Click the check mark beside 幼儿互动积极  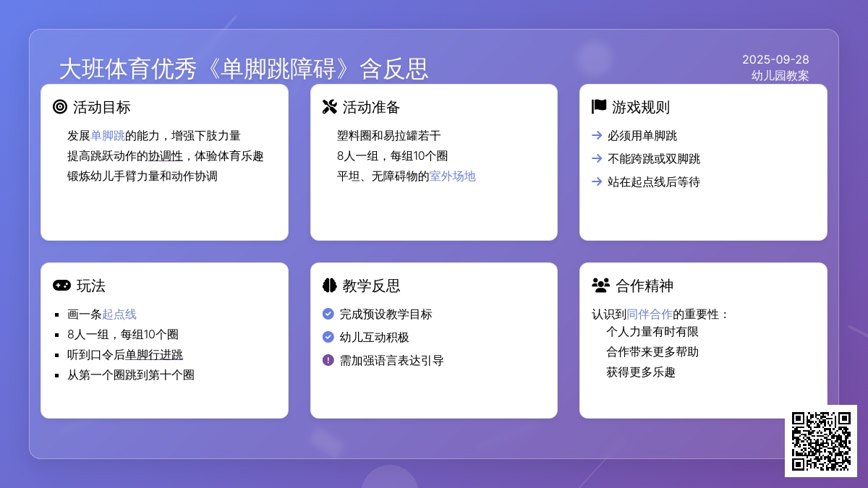click(328, 337)
